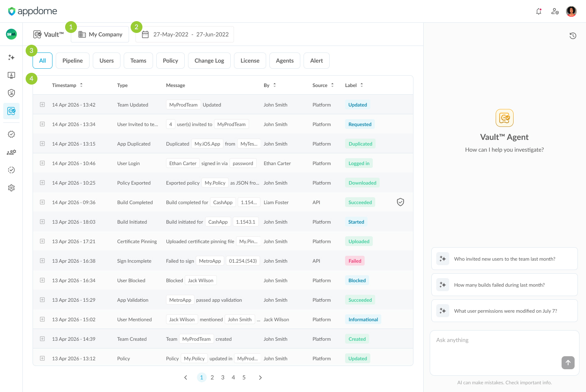This screenshot has width=586, height=392.
Task: Open the shield sidebar icon
Action: (x=11, y=93)
